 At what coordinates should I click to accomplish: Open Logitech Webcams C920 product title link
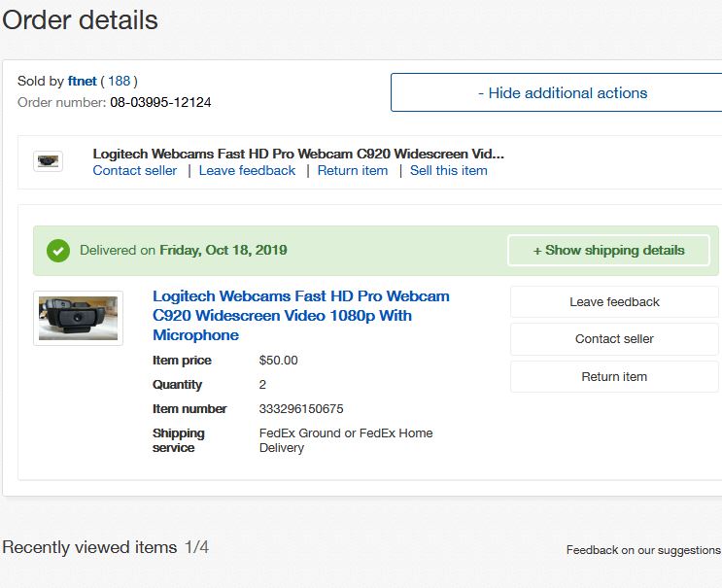(x=301, y=316)
